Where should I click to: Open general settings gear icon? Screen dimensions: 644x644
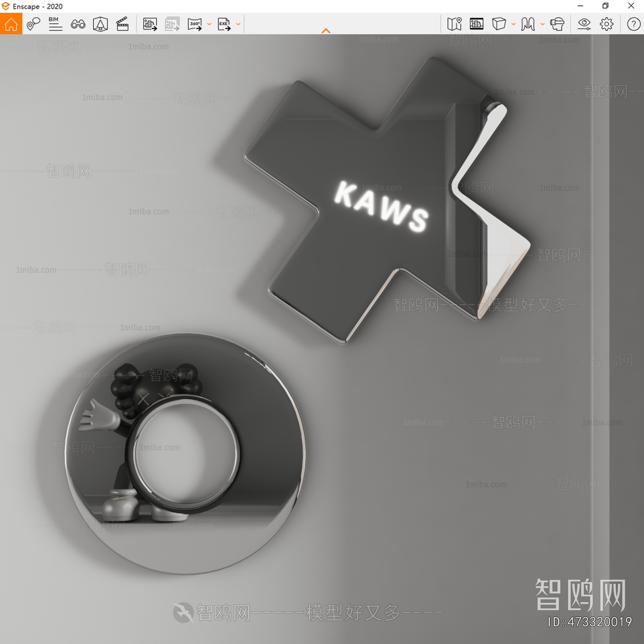point(607,24)
